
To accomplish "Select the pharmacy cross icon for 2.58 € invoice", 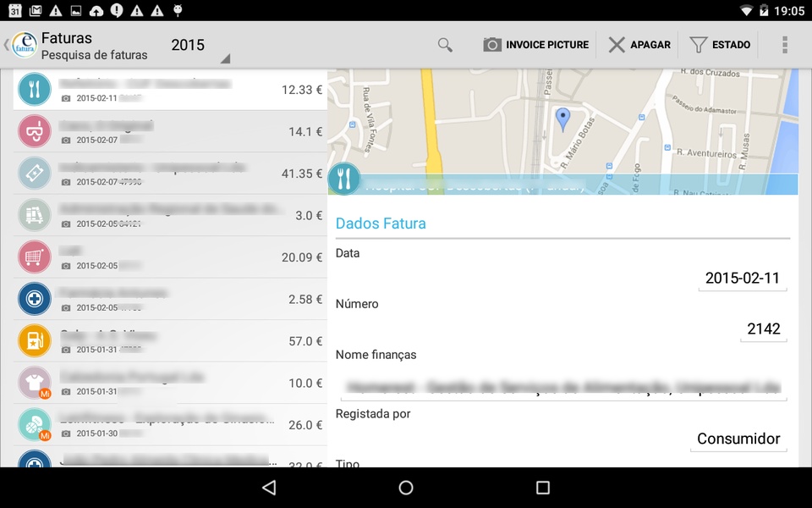I will tap(35, 299).
